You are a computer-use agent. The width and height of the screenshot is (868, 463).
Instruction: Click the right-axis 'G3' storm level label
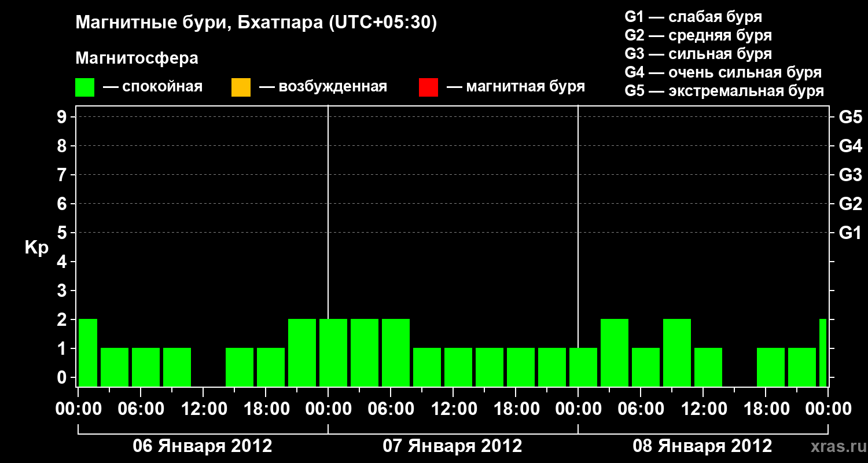(x=850, y=175)
